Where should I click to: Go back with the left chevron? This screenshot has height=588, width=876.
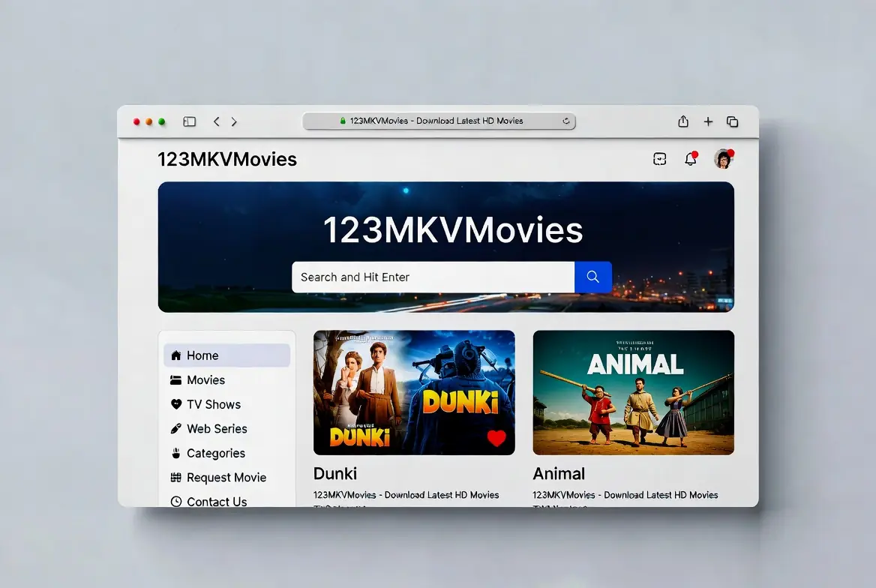pos(216,121)
